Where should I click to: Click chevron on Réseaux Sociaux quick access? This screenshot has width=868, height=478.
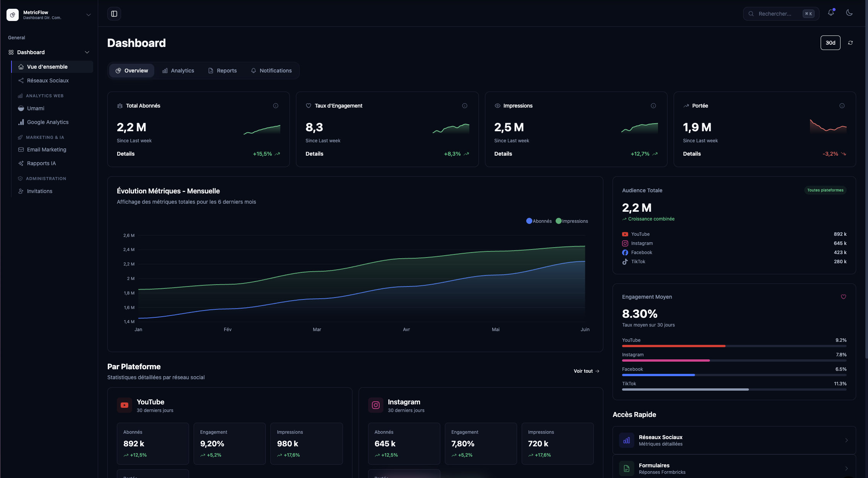(847, 440)
